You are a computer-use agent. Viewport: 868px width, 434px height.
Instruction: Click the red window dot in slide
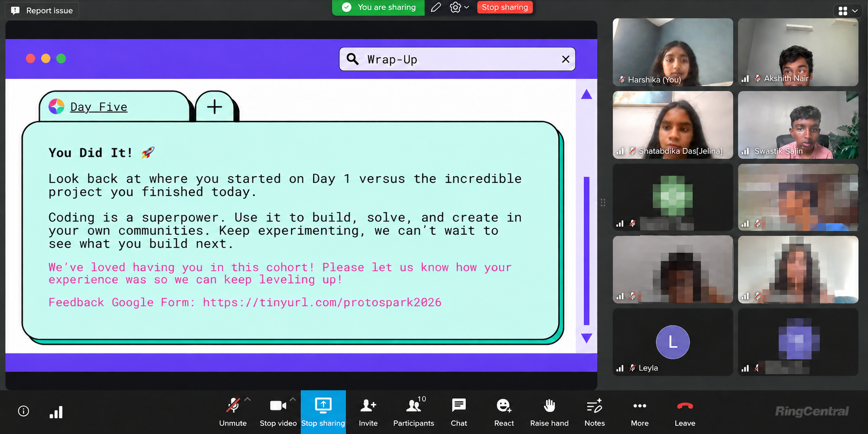30,59
